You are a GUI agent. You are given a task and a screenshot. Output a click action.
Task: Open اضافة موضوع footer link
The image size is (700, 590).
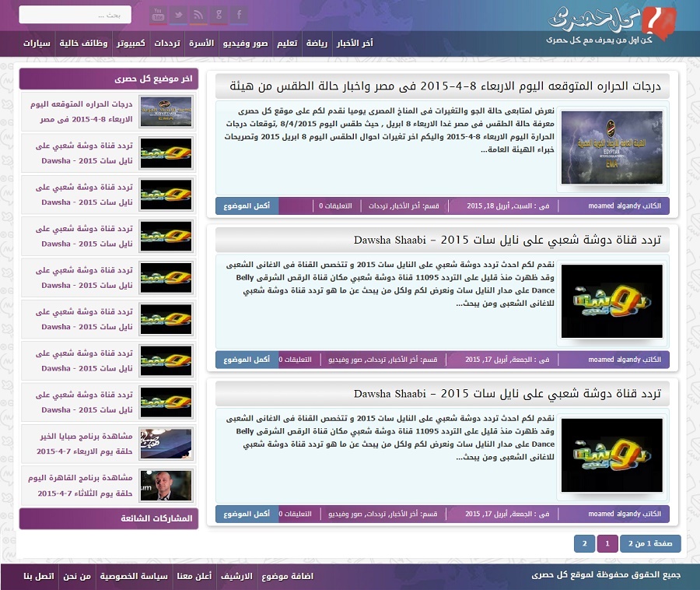click(x=288, y=576)
